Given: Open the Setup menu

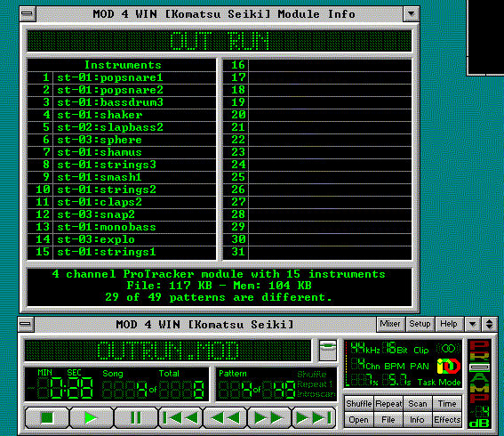Looking at the screenshot, I should coord(420,324).
